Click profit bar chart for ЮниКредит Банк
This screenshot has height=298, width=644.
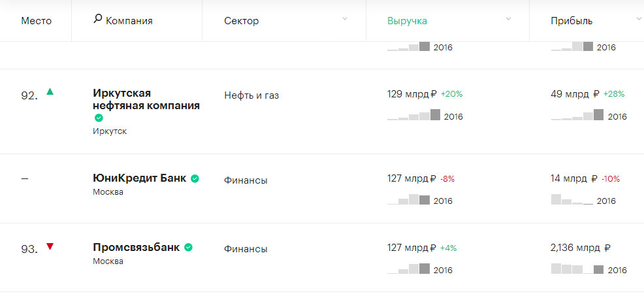572,199
